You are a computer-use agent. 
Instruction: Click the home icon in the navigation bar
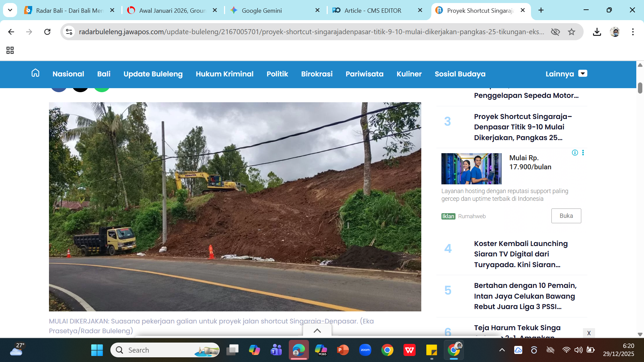click(35, 73)
